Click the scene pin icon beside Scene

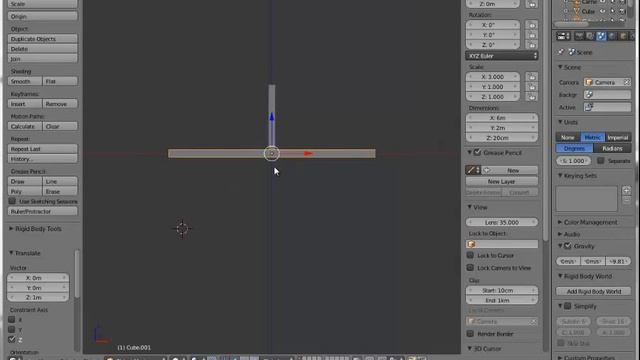[561, 52]
